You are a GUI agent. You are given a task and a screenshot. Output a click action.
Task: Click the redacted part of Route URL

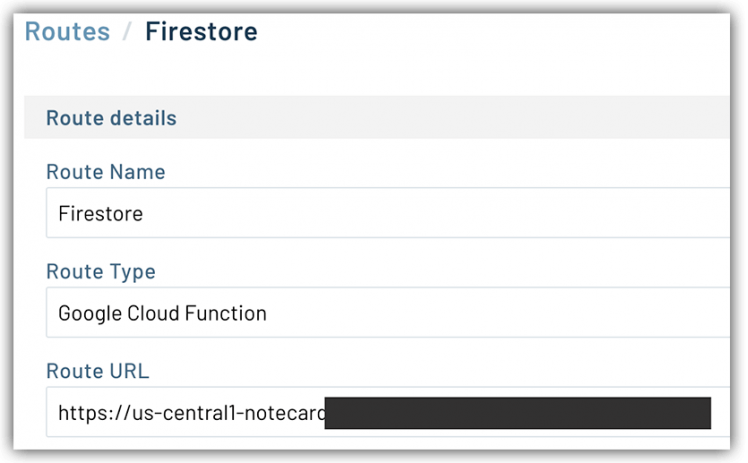(517, 412)
